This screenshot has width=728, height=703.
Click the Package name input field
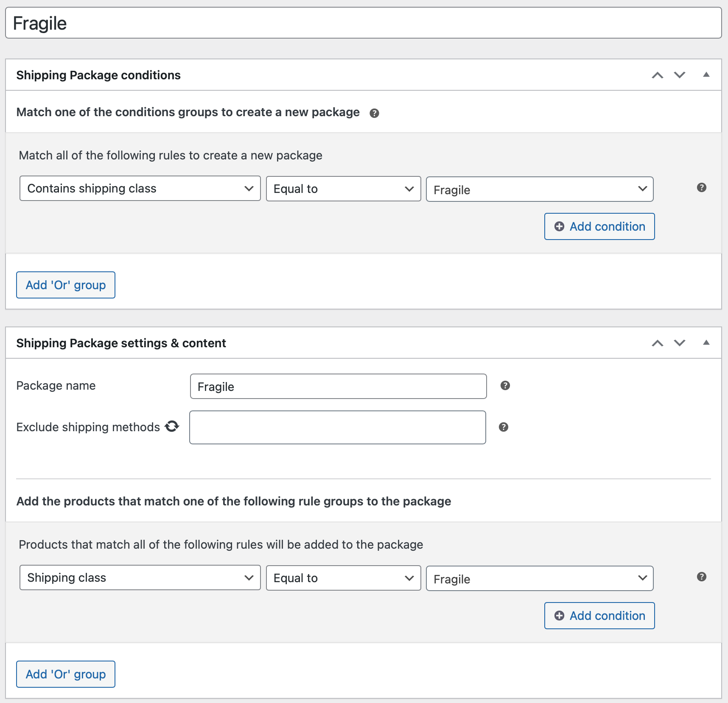tap(338, 386)
